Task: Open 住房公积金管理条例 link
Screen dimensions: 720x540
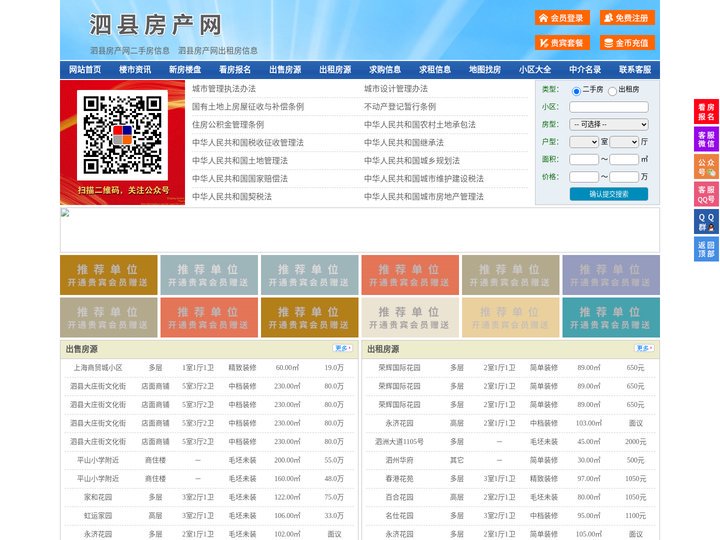Action: point(228,124)
